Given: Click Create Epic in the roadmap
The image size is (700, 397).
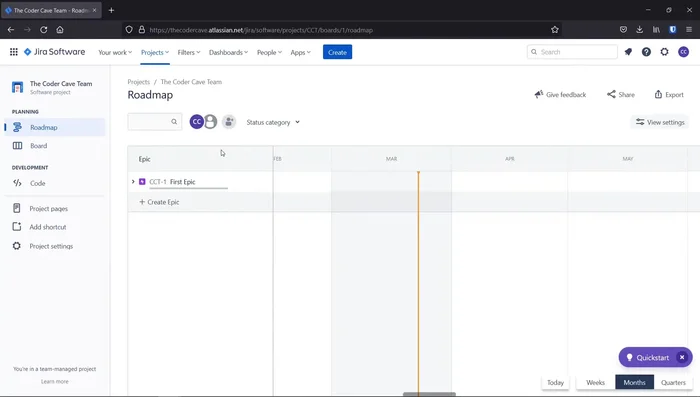Looking at the screenshot, I should [159, 202].
